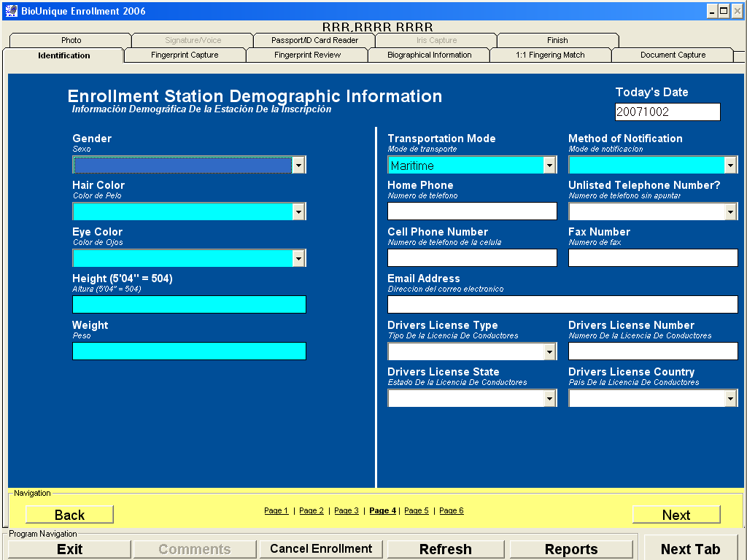The height and width of the screenshot is (560, 747).
Task: Open the Reports button
Action: tap(571, 550)
